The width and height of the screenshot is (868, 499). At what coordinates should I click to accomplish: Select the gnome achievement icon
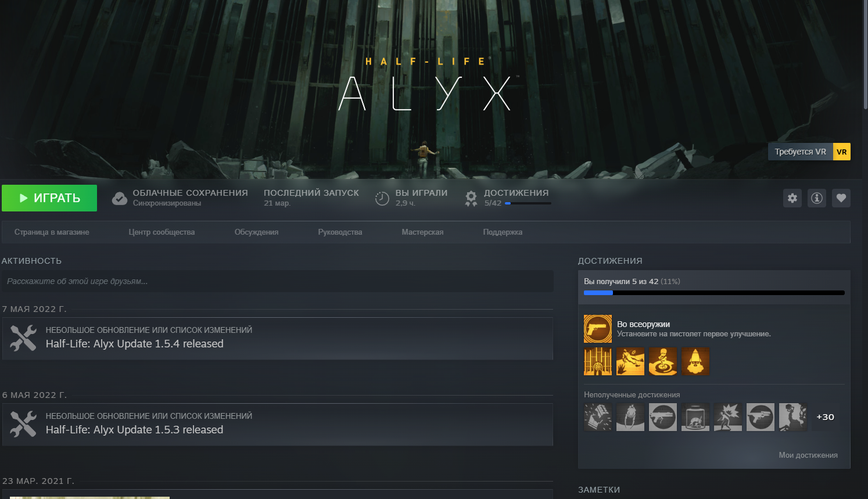tap(695, 361)
